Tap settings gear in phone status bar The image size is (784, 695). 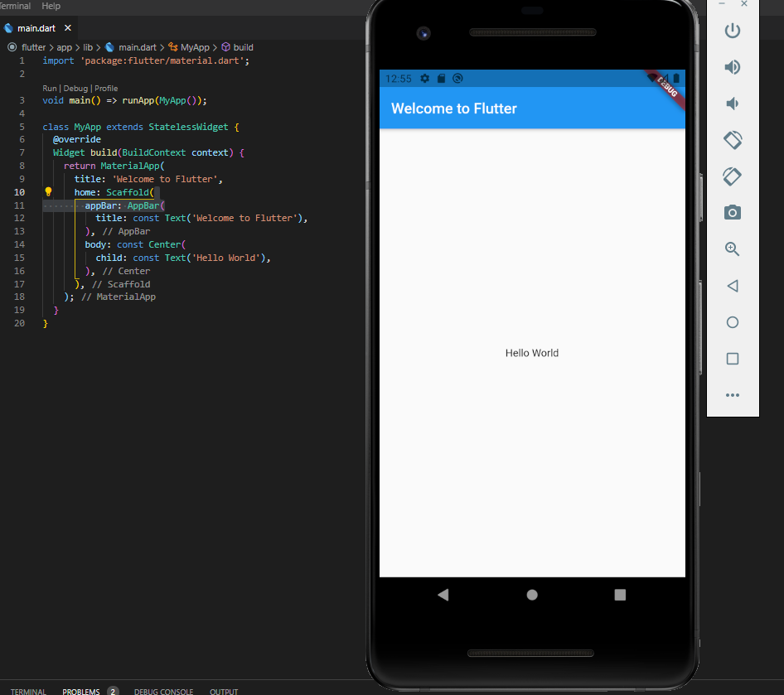point(424,79)
